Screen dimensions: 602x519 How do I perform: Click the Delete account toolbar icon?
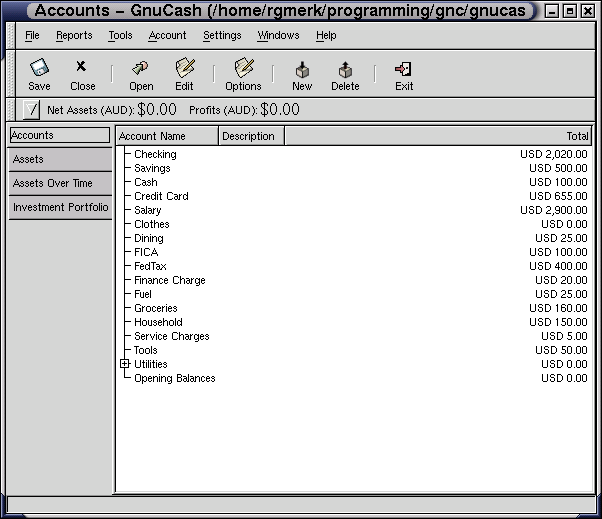[345, 70]
